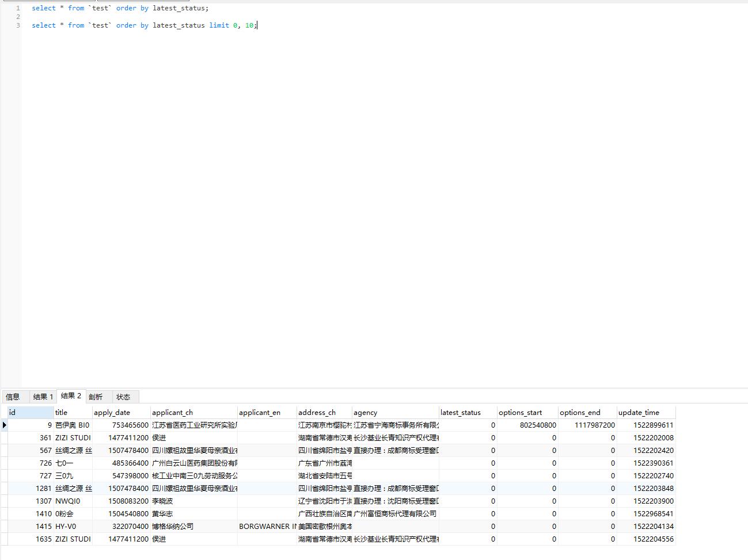Click update_time value 1522202420
748x560 pixels.
[646, 451]
